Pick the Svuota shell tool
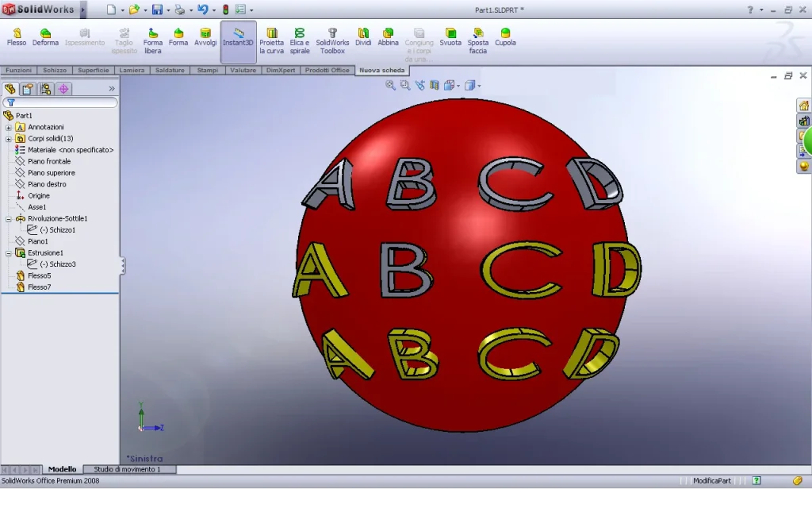Image resolution: width=812 pixels, height=508 pixels. click(x=450, y=37)
